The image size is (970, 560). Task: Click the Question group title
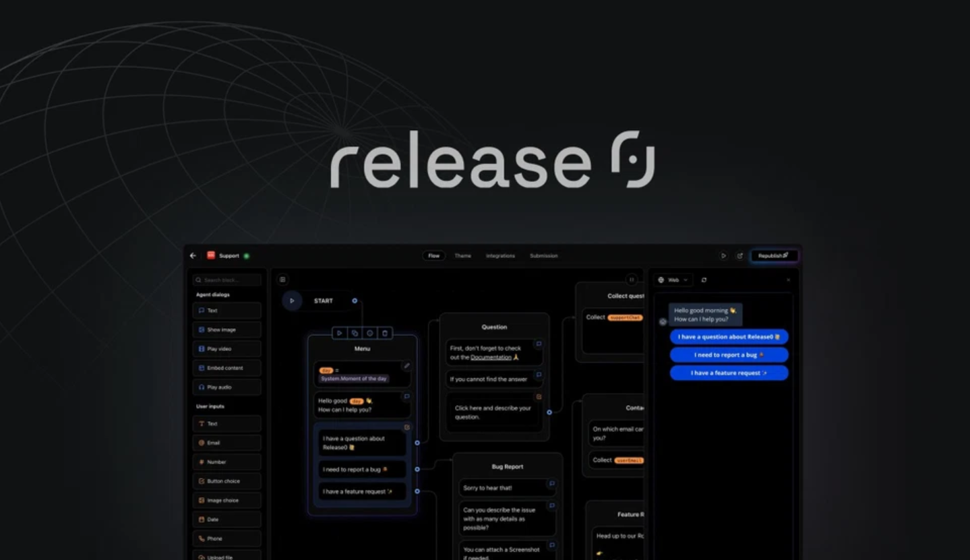[x=494, y=328]
